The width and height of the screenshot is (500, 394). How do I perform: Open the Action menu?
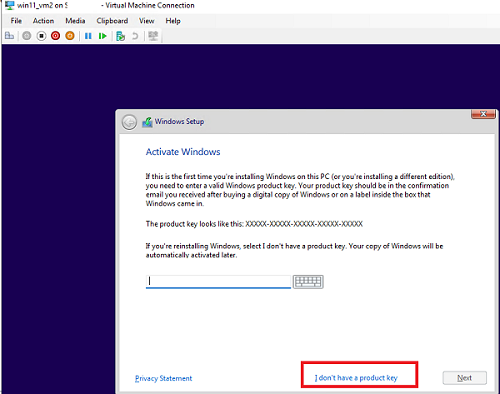click(43, 21)
